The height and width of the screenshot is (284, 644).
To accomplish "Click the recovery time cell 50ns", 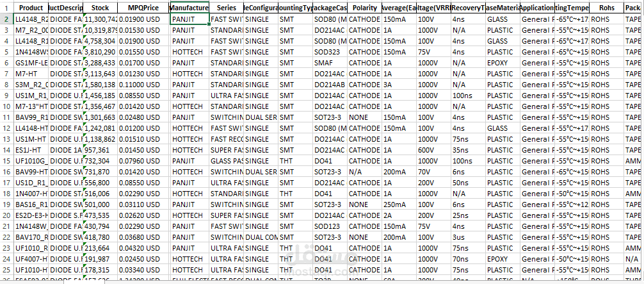I will [x=468, y=183].
